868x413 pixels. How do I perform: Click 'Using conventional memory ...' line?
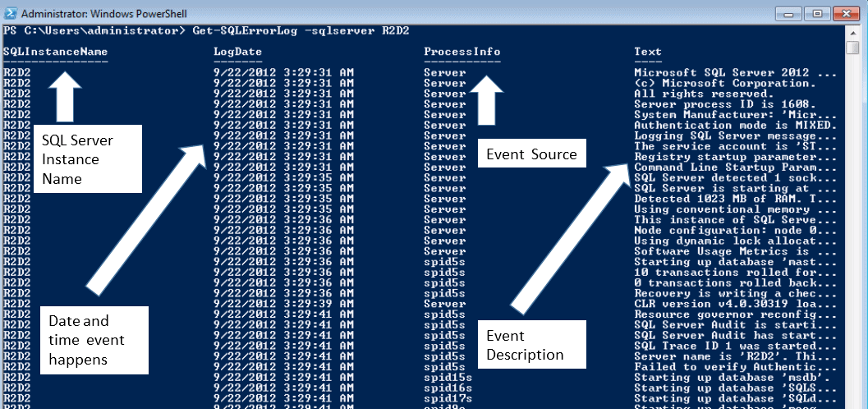pos(735,209)
